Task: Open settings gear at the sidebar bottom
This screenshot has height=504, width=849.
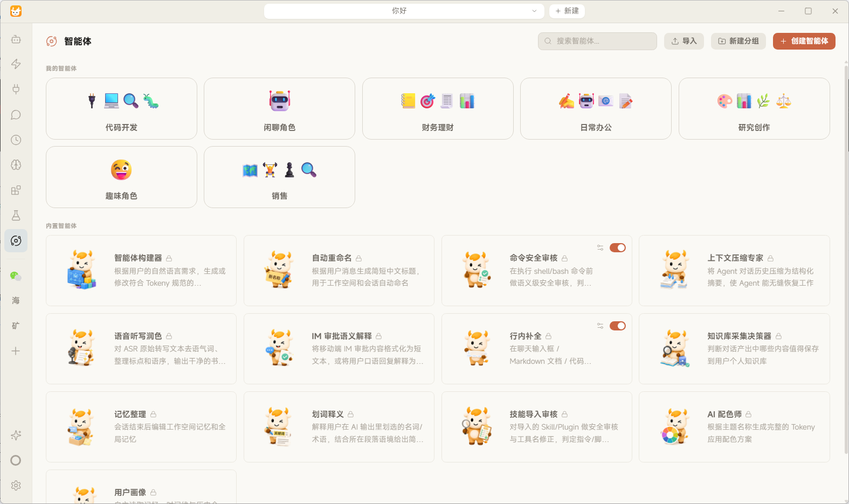Action: (16, 486)
